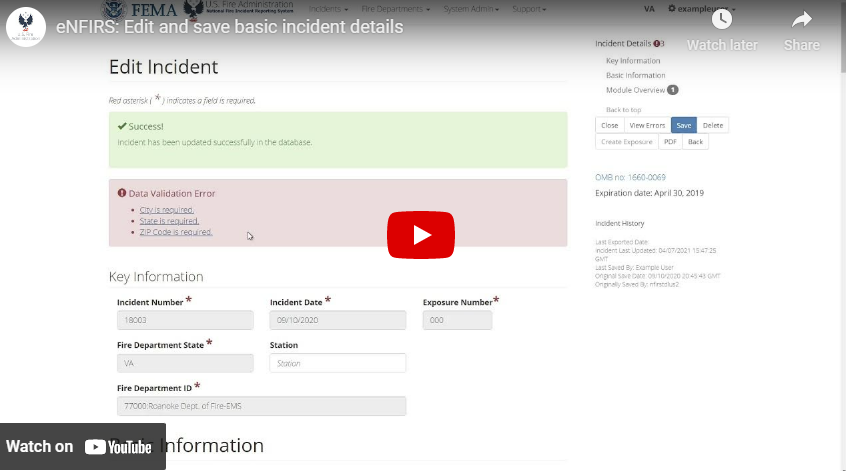Open the Incidents menu

pos(328,9)
